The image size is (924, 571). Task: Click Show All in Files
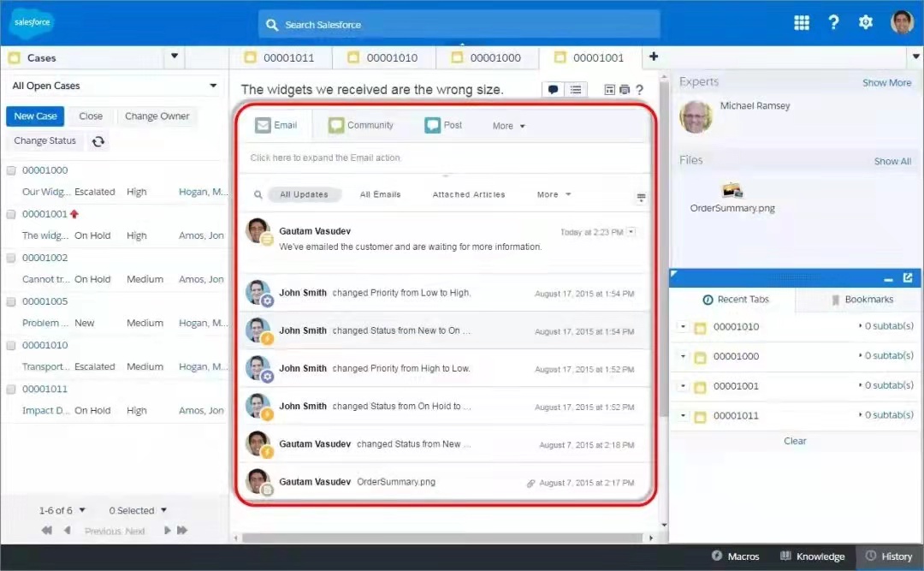click(892, 161)
